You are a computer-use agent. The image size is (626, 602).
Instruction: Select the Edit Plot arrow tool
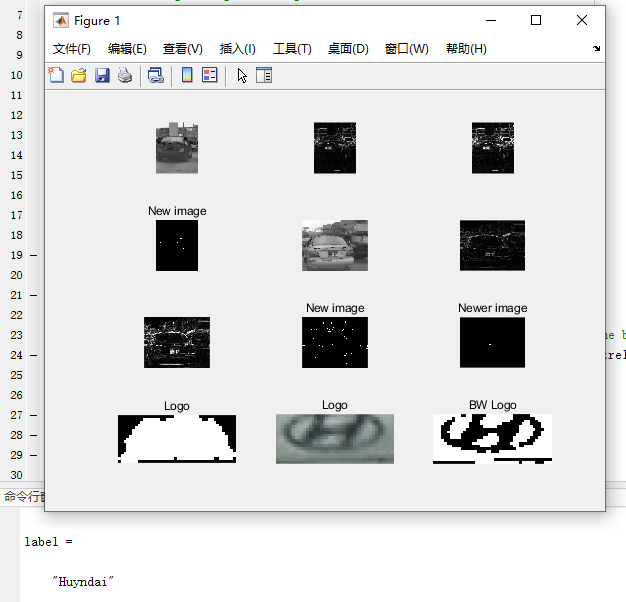pyautogui.click(x=242, y=75)
